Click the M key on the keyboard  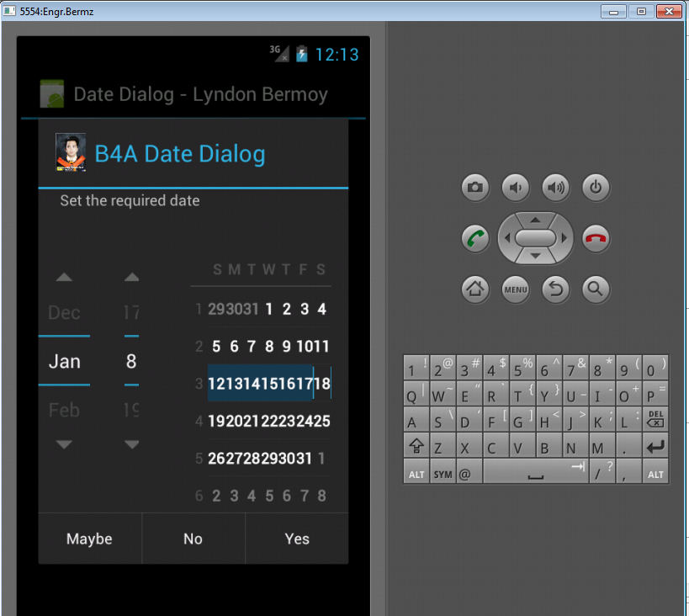602,446
